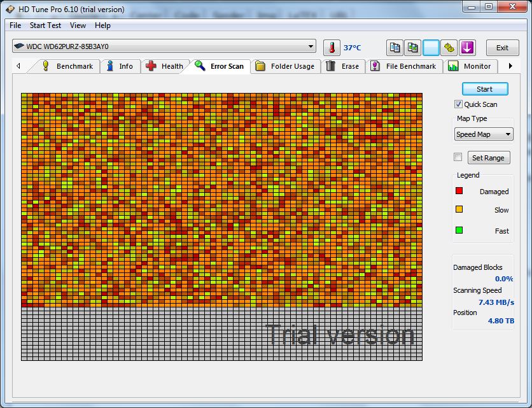Copy screenshot to clipboard icon
This screenshot has height=408, width=532.
click(x=412, y=48)
